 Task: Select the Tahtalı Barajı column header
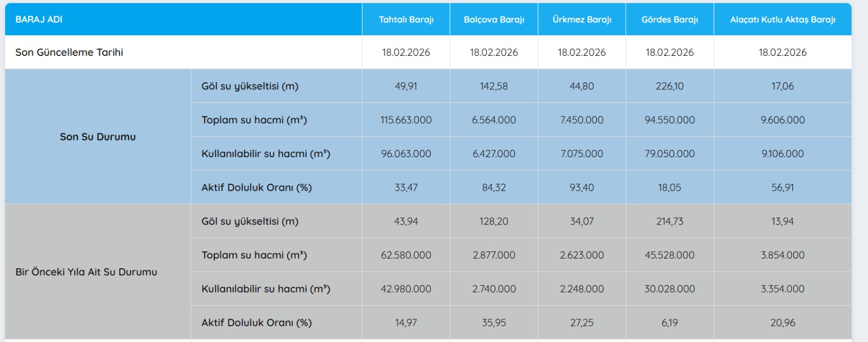click(406, 20)
